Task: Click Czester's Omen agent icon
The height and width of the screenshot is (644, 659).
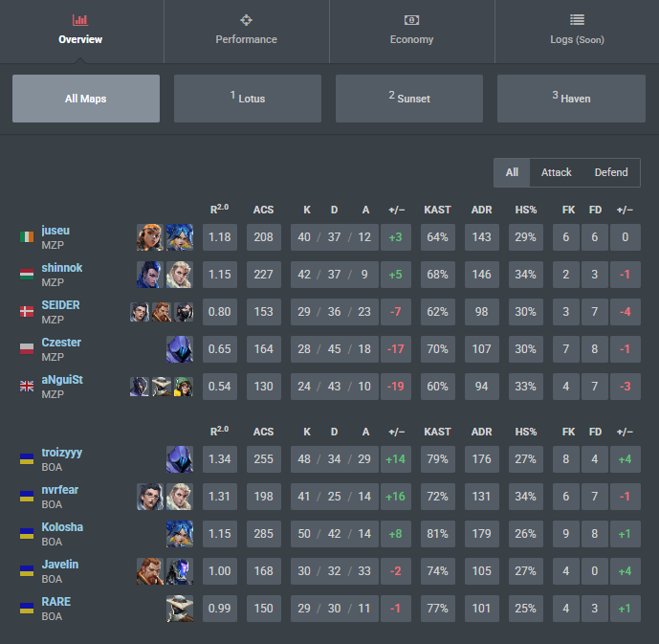Action: click(x=180, y=349)
